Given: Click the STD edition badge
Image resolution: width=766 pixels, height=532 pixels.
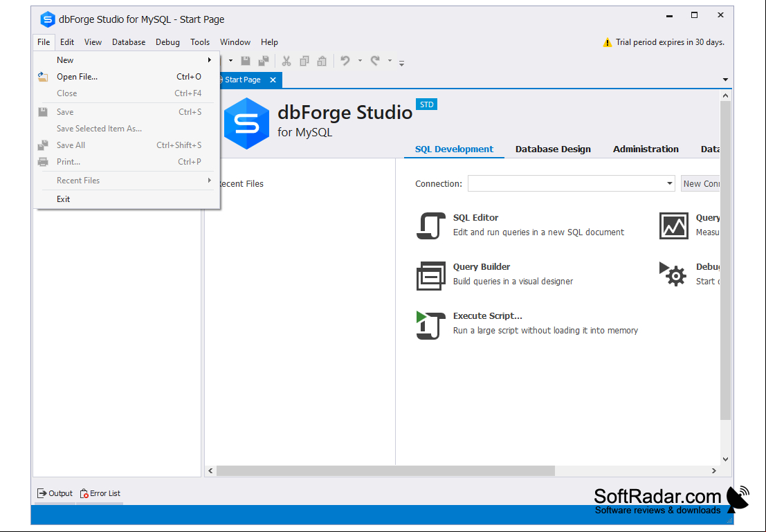Looking at the screenshot, I should pos(426,104).
